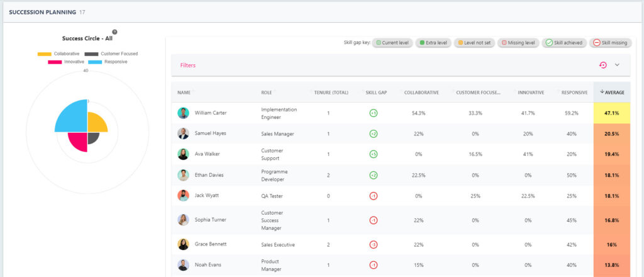Viewport: 644px width, 277px height.
Task: Click the Level not set key chip
Action: 474,43
